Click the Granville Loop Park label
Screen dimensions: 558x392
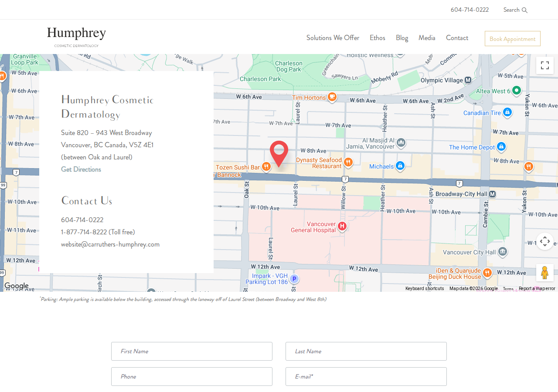25,59
